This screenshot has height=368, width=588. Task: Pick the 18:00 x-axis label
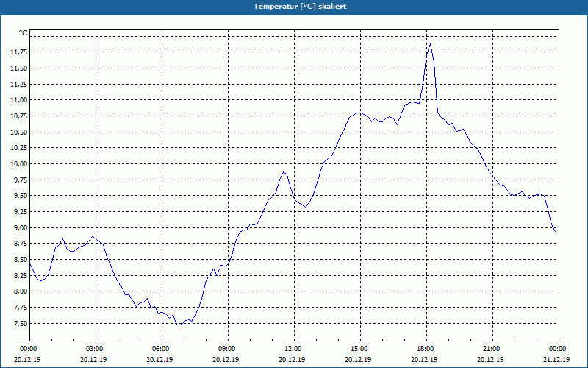[x=425, y=349]
